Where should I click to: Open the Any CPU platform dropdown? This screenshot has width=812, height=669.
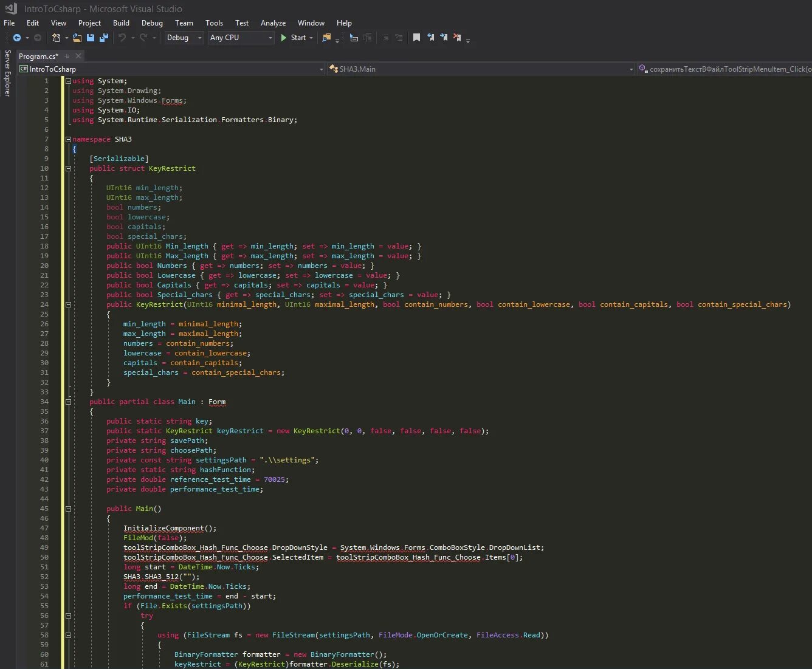coord(241,38)
